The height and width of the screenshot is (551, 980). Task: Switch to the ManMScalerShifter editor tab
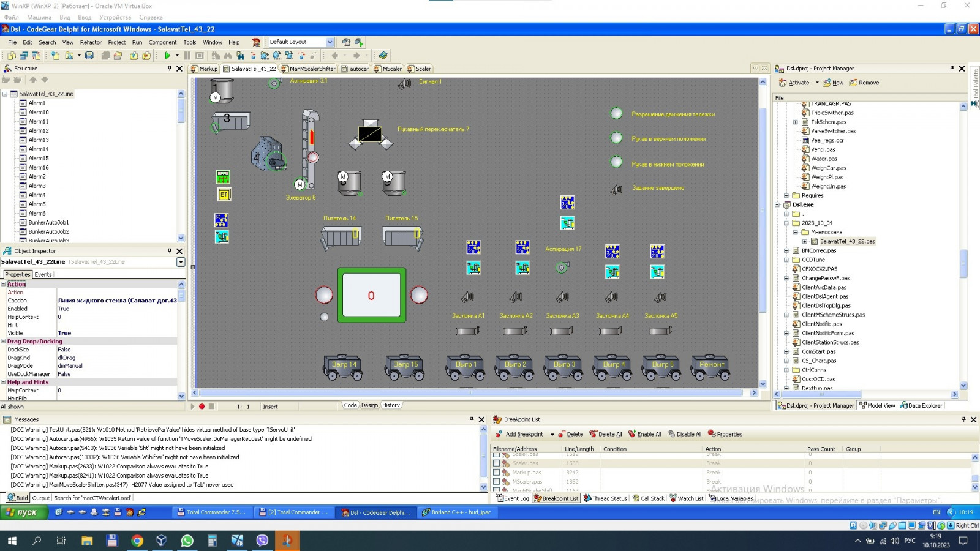click(x=308, y=69)
